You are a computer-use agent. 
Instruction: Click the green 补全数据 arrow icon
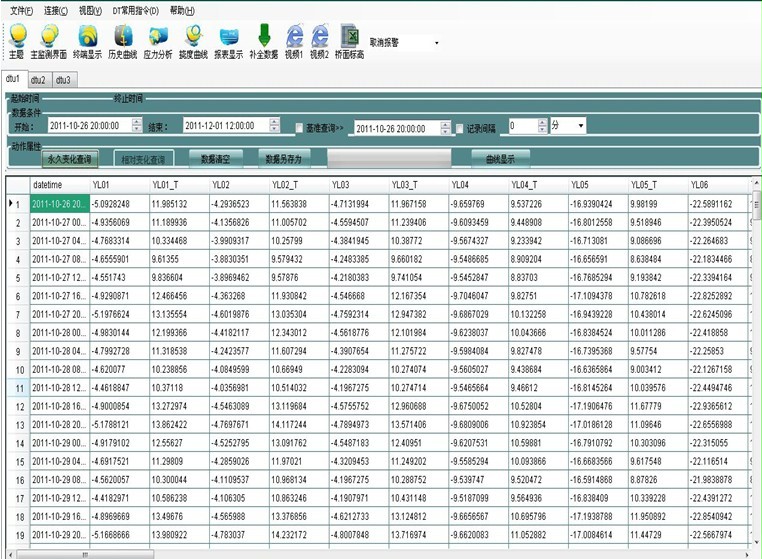coord(263,39)
